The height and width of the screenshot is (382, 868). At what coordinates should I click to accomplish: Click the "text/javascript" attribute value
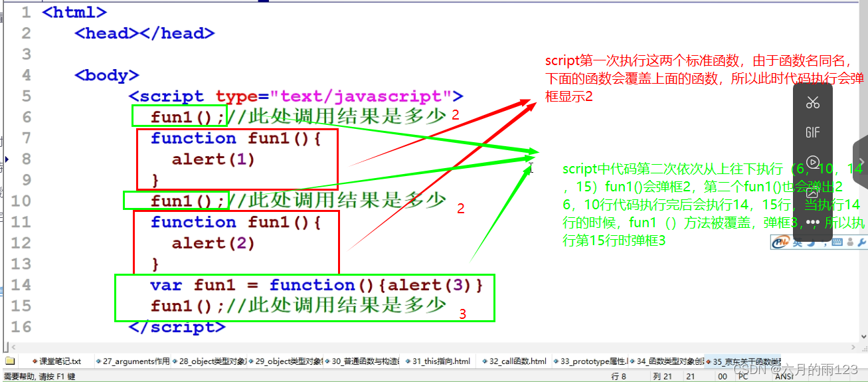(361, 96)
